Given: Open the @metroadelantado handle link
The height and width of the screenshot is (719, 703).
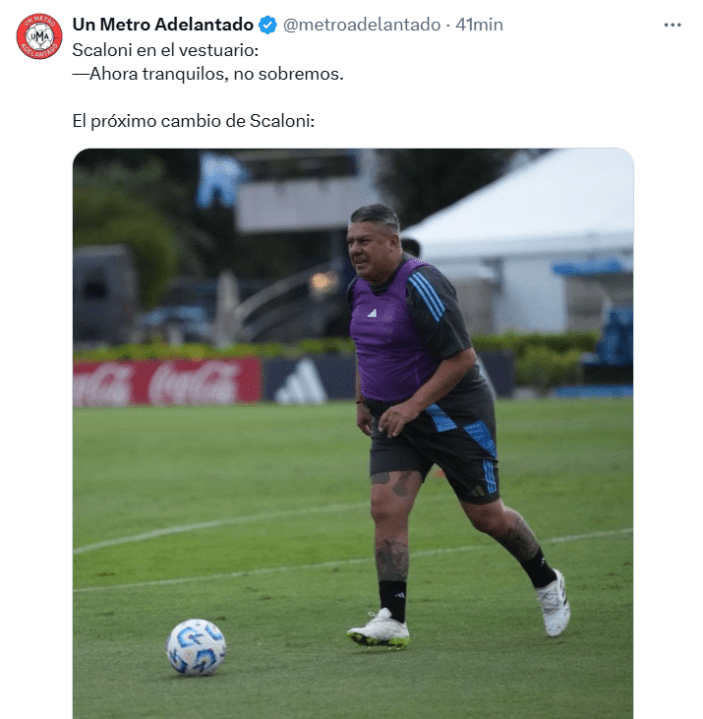Looking at the screenshot, I should click(x=362, y=25).
